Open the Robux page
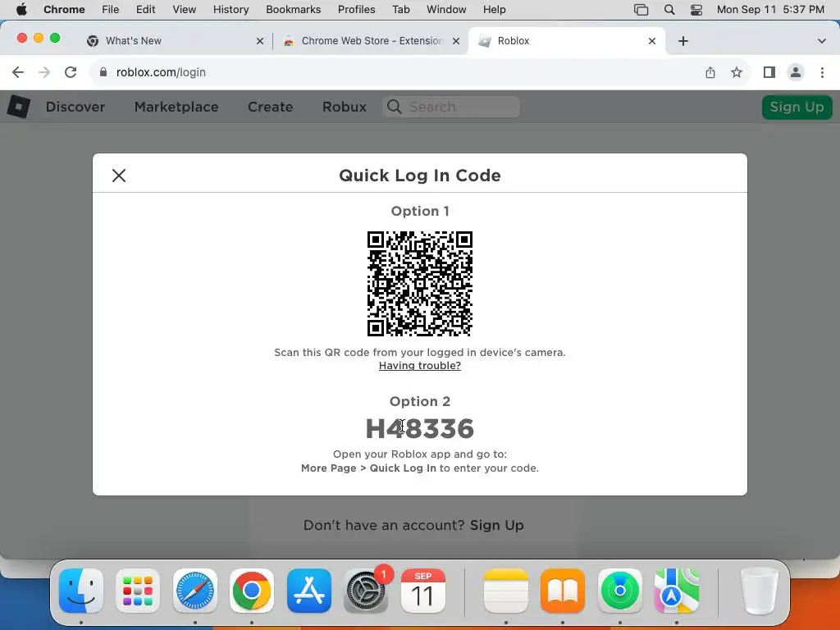The width and height of the screenshot is (840, 630). (x=344, y=107)
